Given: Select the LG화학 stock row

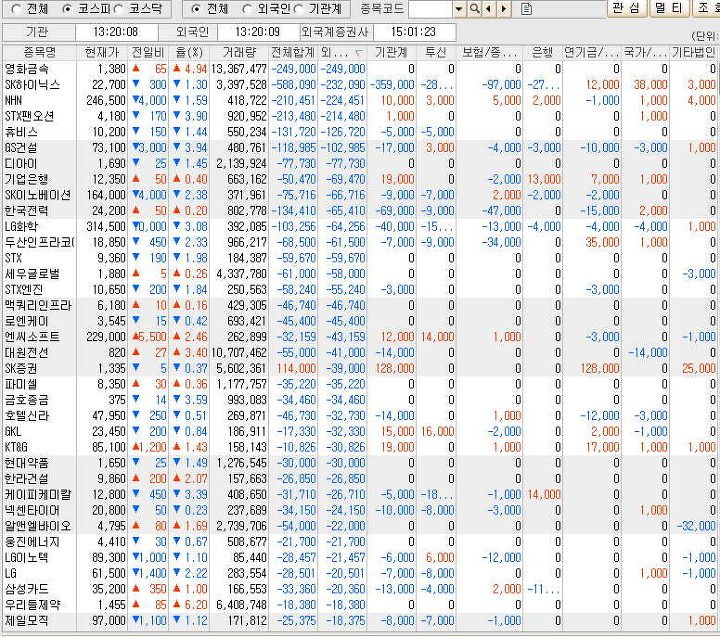Looking at the screenshot, I should pyautogui.click(x=360, y=226).
